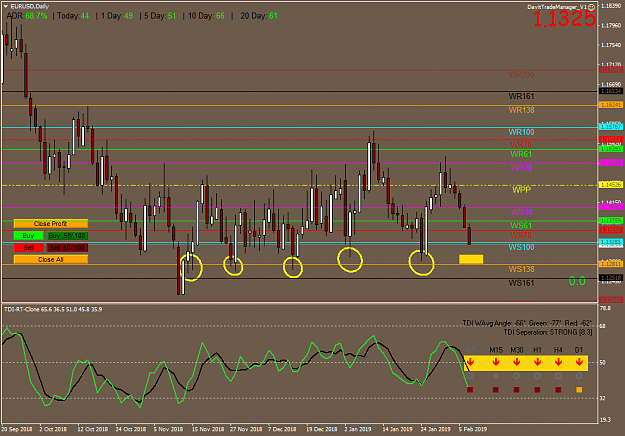Select the M30 timeframe label
Screen dimensions: 625x436
tap(517, 350)
